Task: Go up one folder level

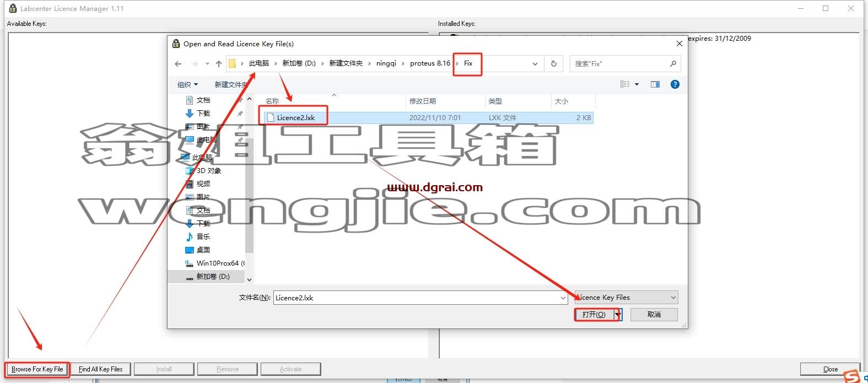Action: (219, 64)
